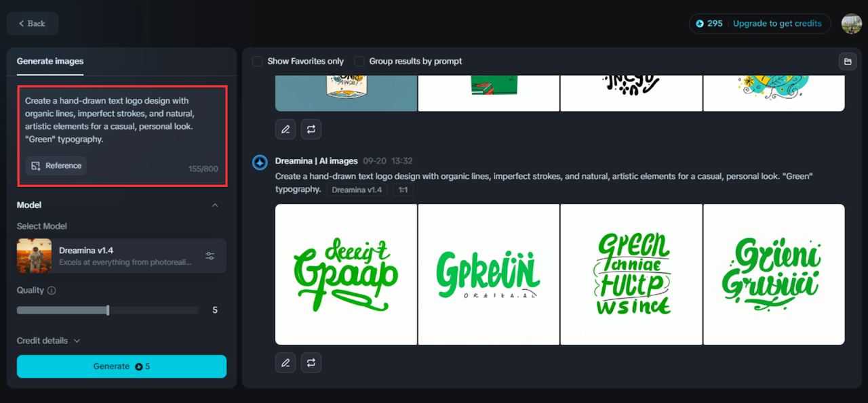The image size is (868, 403).
Task: Click the Reference button
Action: tap(56, 166)
